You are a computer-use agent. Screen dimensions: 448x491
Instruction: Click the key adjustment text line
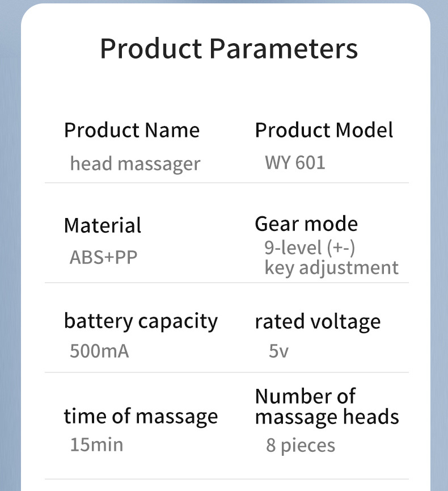click(x=331, y=267)
